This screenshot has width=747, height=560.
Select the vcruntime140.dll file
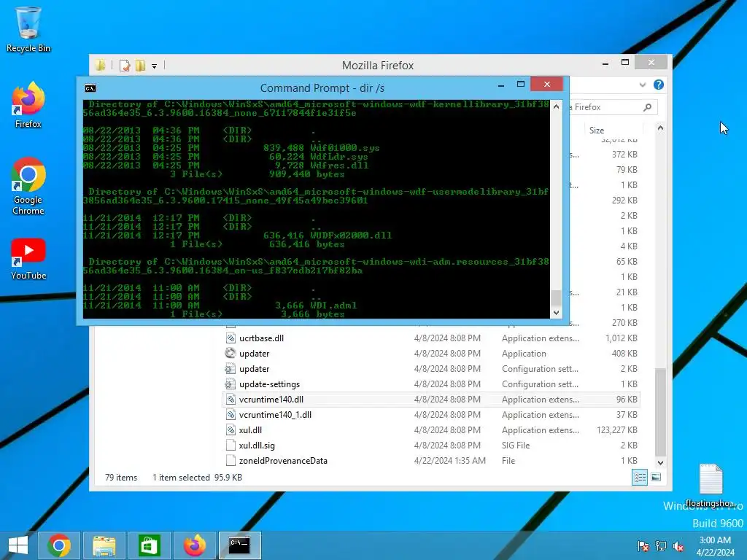point(431,400)
